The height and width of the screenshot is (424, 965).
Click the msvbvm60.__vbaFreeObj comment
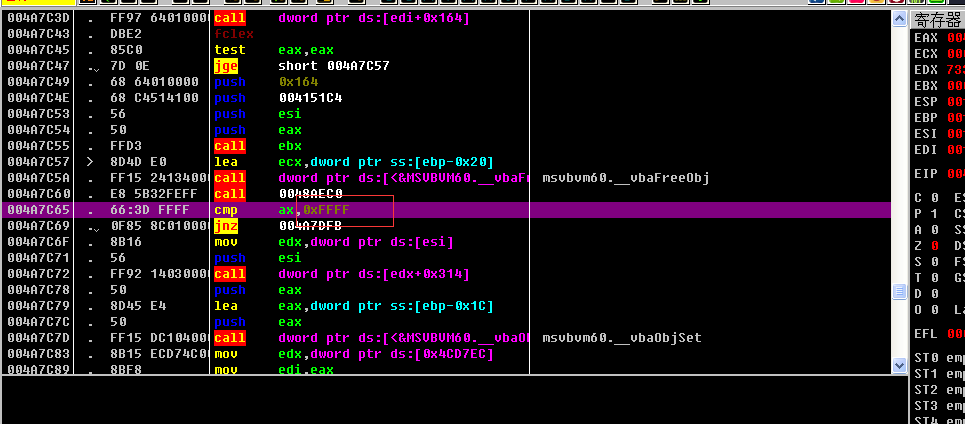(x=625, y=178)
